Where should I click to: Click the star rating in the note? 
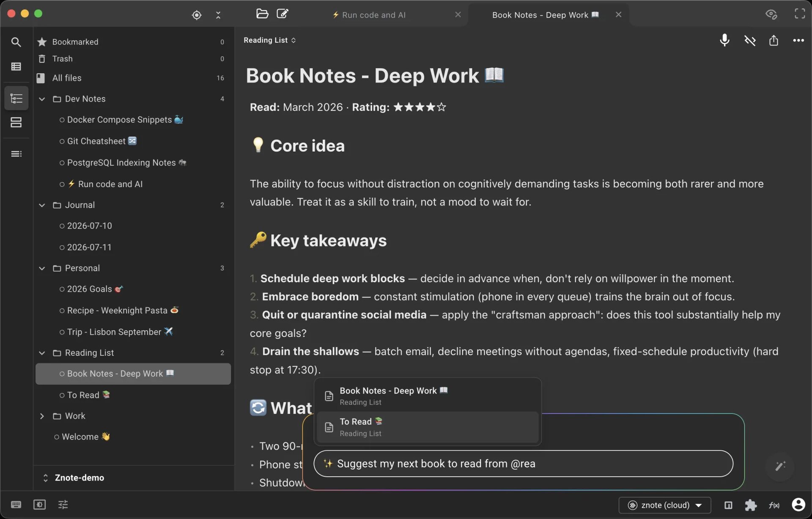[x=420, y=107]
